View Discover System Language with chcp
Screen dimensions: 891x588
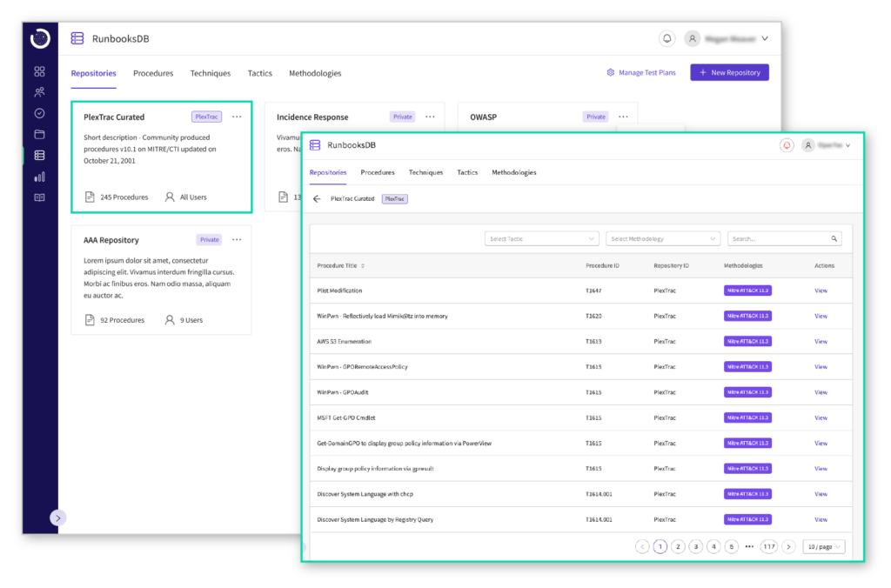[821, 494]
